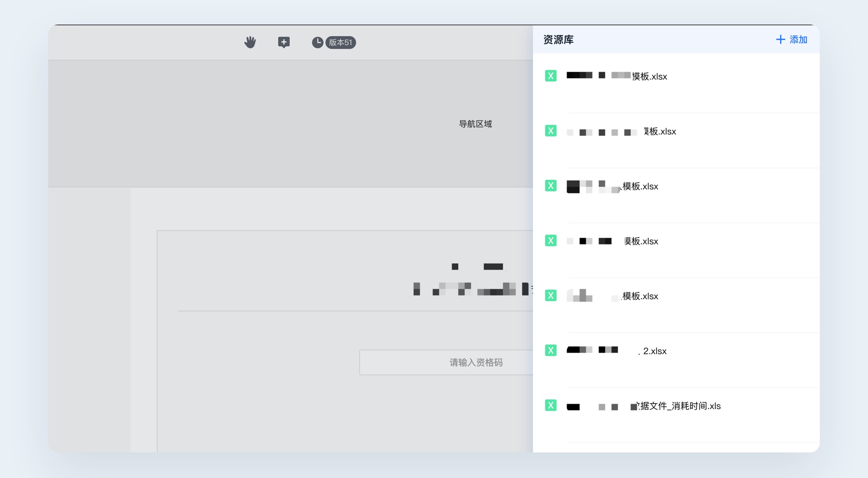
Task: Click Excel icon beside the 2.xlsx file
Action: [x=551, y=351]
